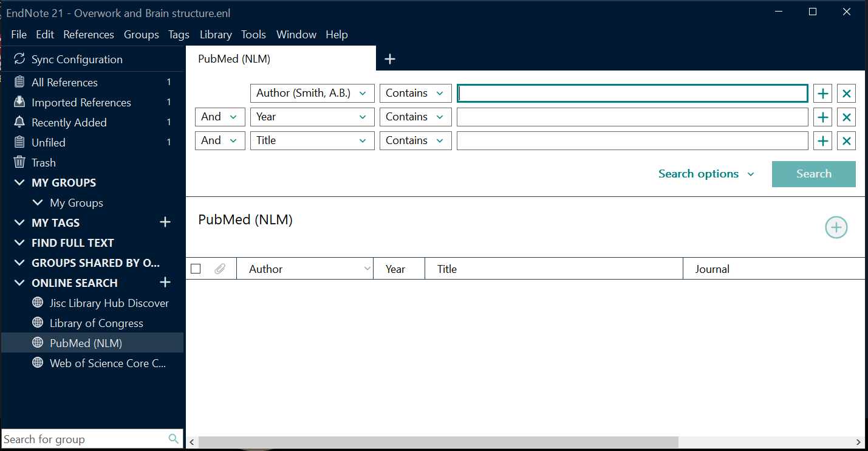The height and width of the screenshot is (451, 868).
Task: Open the Groups menu
Action: click(142, 35)
